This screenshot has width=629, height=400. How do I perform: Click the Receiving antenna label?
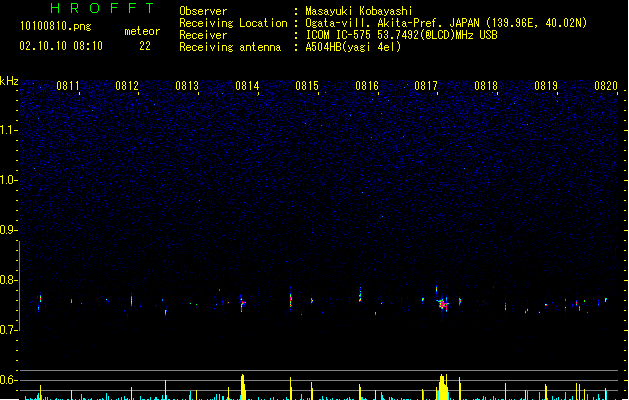tap(230, 47)
